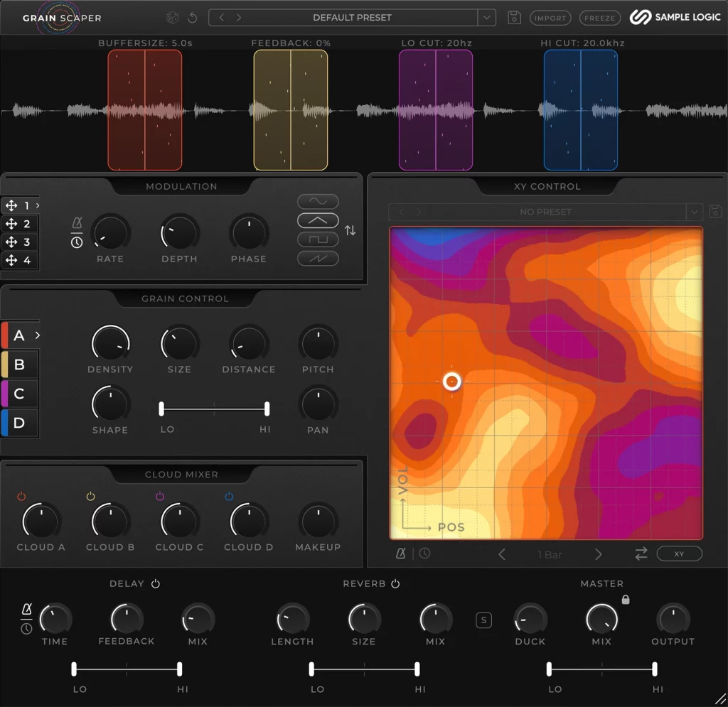Open the XY Control preset dropdown
Image resolution: width=728 pixels, height=707 pixels.
click(x=695, y=212)
